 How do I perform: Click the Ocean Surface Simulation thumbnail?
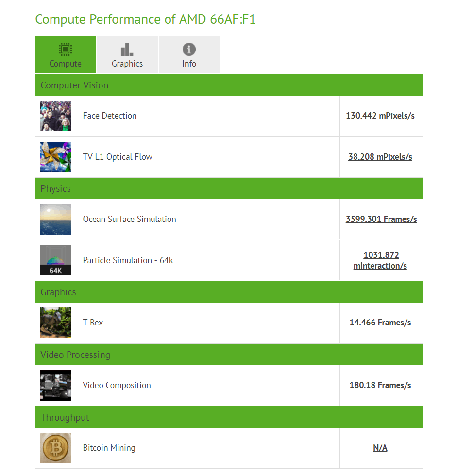coord(55,220)
